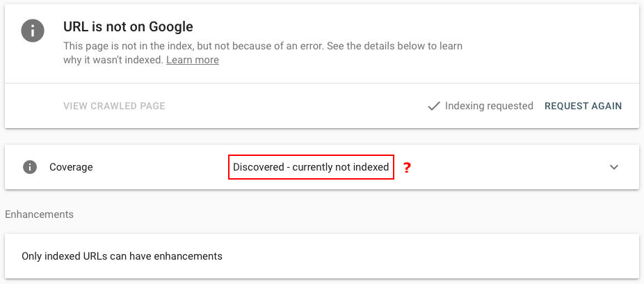Expand the Coverage section chevron
Screen dimensions: 644x284
[x=614, y=167]
